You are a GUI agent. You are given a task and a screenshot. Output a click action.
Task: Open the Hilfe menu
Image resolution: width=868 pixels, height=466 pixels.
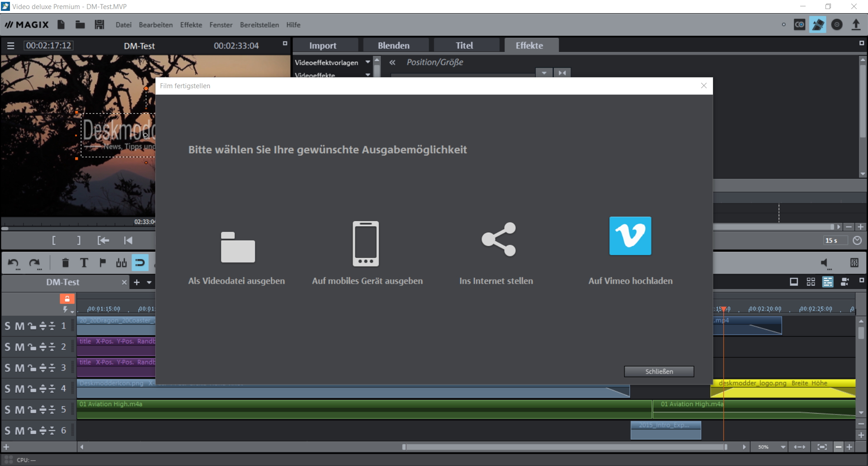(x=293, y=25)
